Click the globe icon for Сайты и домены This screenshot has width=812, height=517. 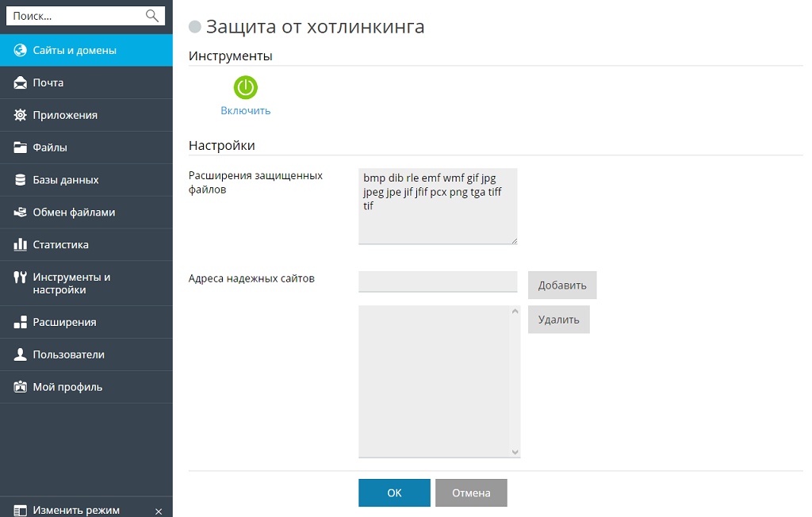pyautogui.click(x=20, y=50)
